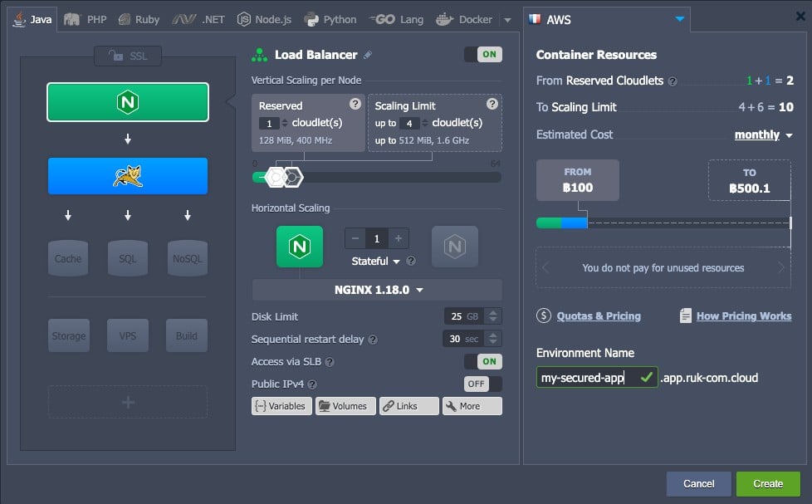Increase horizontal scaling node count
The height and width of the screenshot is (504, 812).
point(399,238)
